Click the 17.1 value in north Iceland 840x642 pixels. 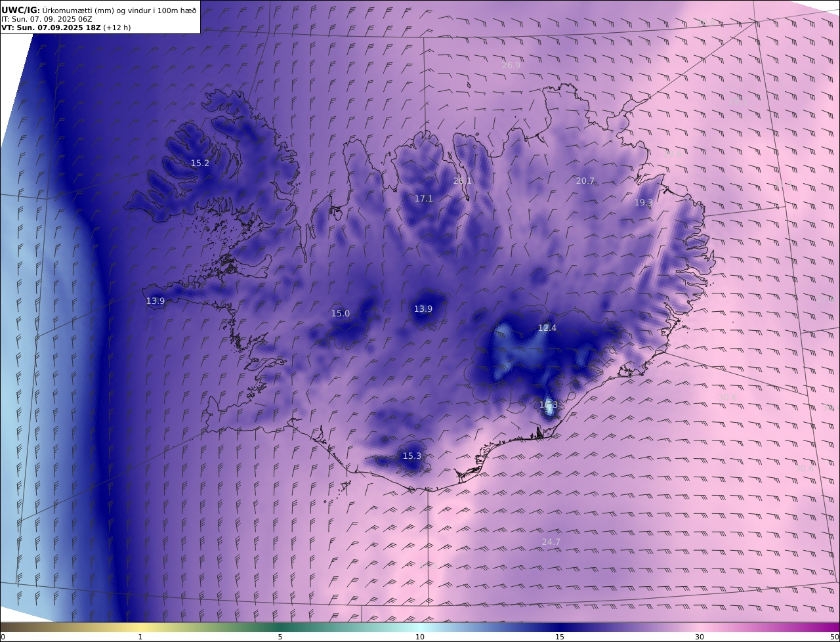pyautogui.click(x=424, y=198)
